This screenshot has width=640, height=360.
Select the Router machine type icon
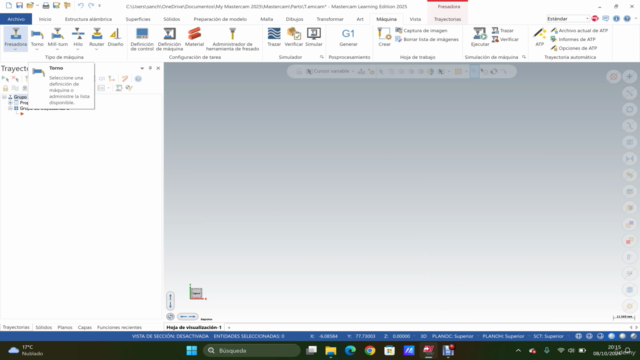point(97,34)
